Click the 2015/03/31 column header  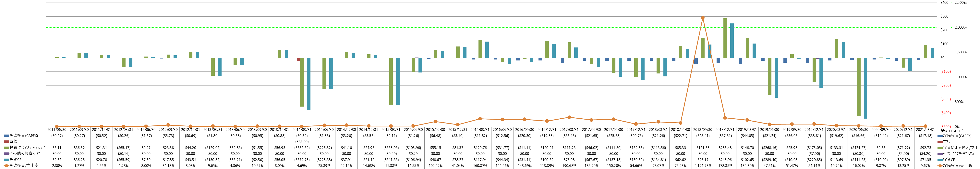pyautogui.click(x=391, y=130)
